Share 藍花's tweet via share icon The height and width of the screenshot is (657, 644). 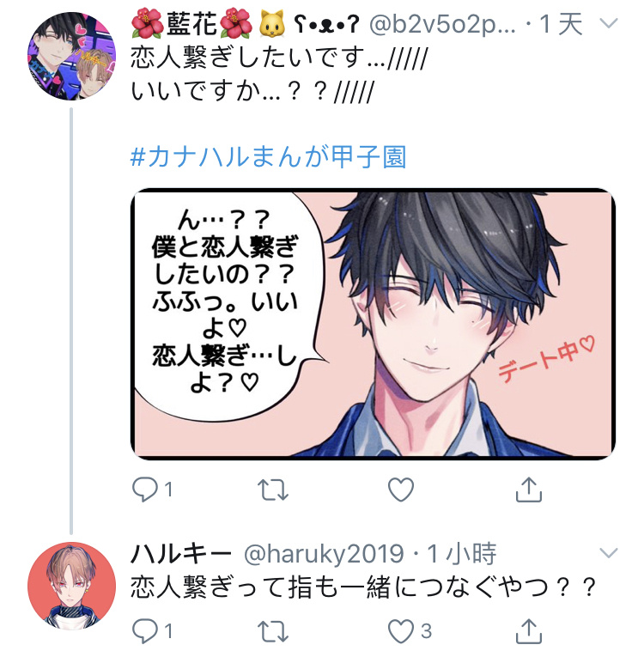(x=529, y=489)
